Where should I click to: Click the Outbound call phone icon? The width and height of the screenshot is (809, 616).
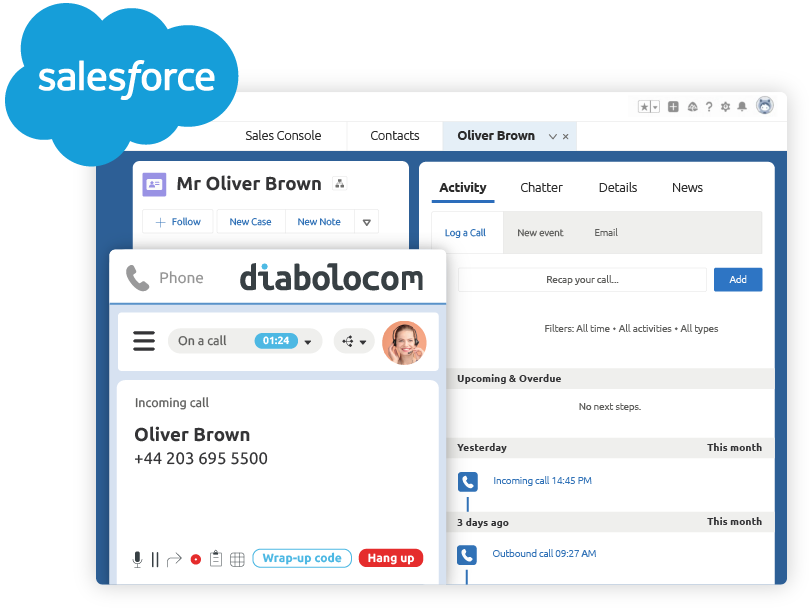467,555
